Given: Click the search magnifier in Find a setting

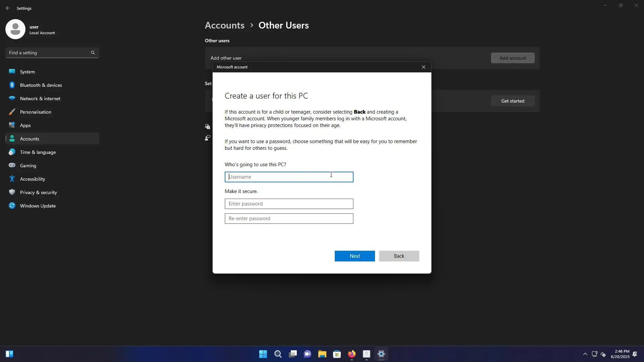Looking at the screenshot, I should [93, 53].
